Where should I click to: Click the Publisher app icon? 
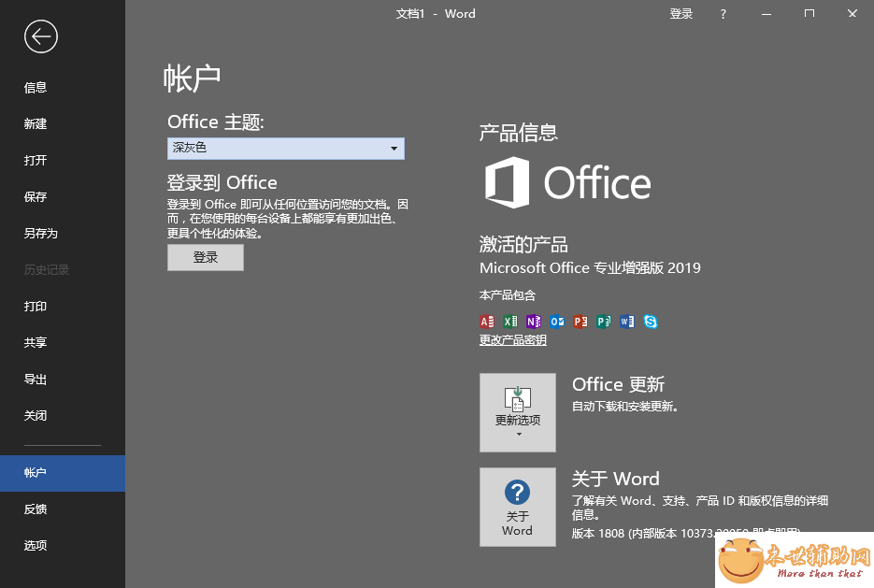coord(604,322)
